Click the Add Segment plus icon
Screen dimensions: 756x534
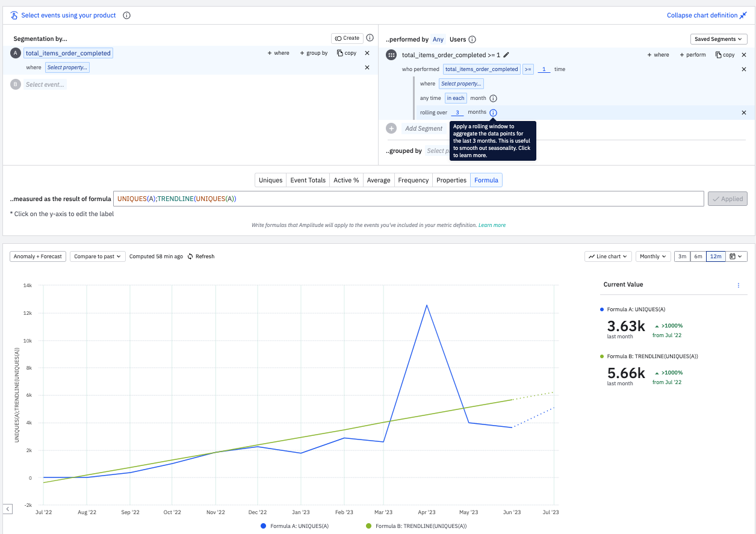pos(391,128)
